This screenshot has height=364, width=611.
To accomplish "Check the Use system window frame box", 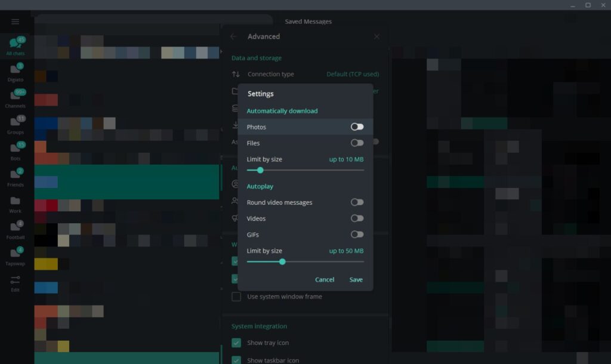I will [236, 297].
